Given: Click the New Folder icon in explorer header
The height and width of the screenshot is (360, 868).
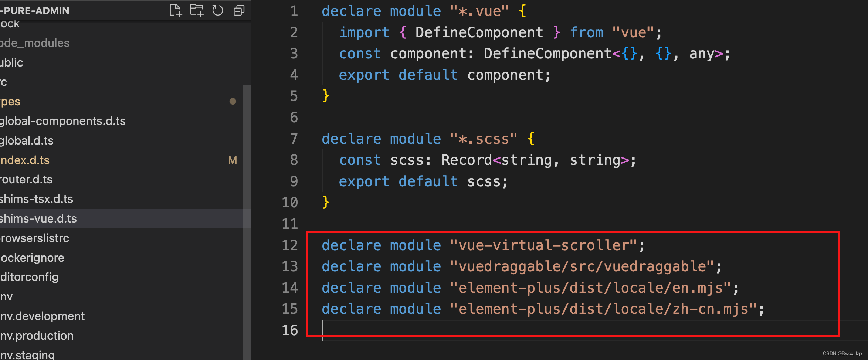Looking at the screenshot, I should pyautogui.click(x=197, y=10).
